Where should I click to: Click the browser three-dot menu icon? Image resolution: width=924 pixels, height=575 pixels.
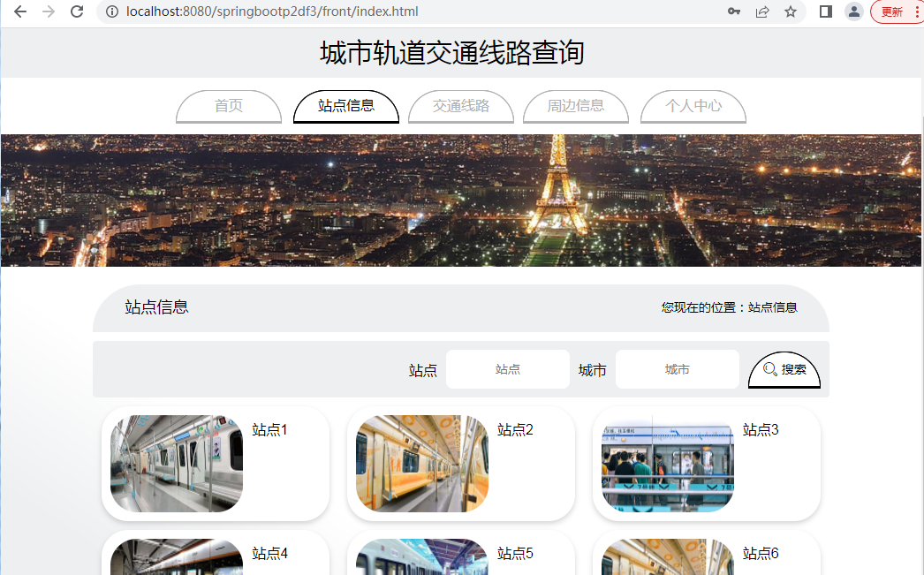pyautogui.click(x=916, y=11)
